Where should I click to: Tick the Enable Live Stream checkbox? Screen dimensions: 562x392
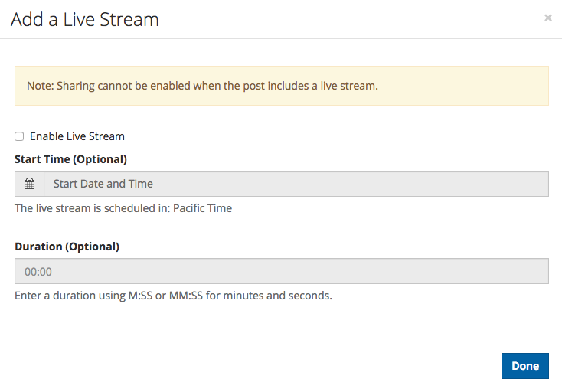[19, 136]
